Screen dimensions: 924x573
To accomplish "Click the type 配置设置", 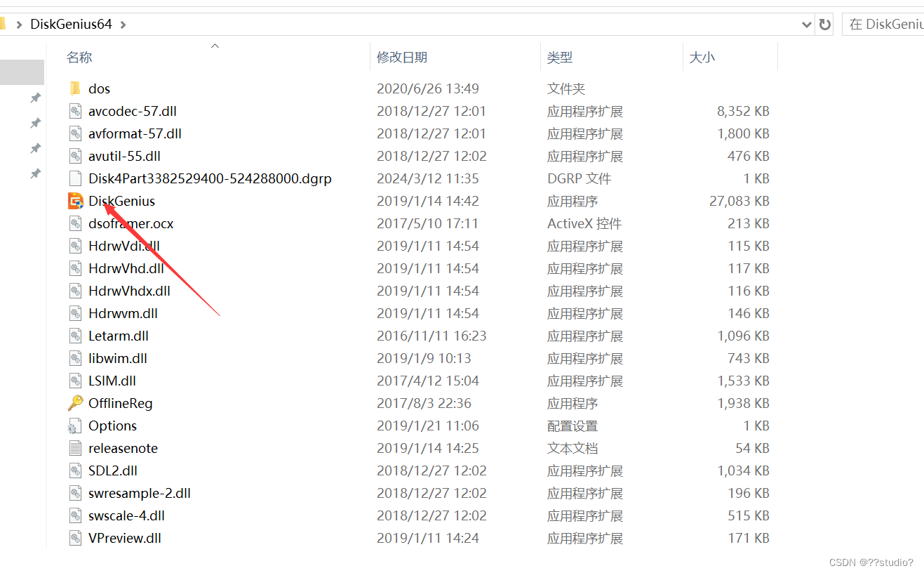I will click(x=573, y=426).
